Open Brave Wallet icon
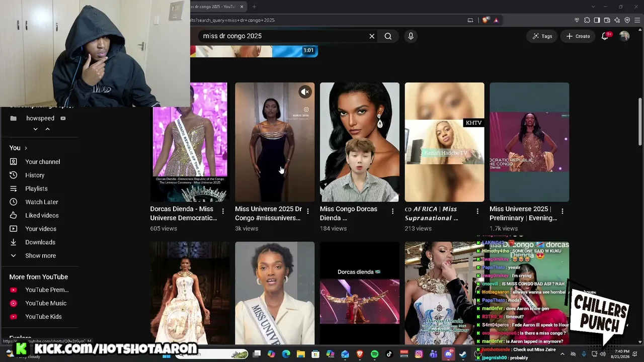 click(607, 20)
